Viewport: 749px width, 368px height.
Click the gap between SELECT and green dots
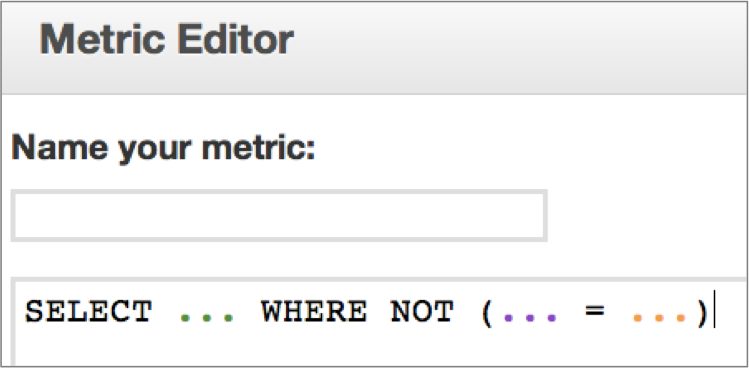point(166,312)
